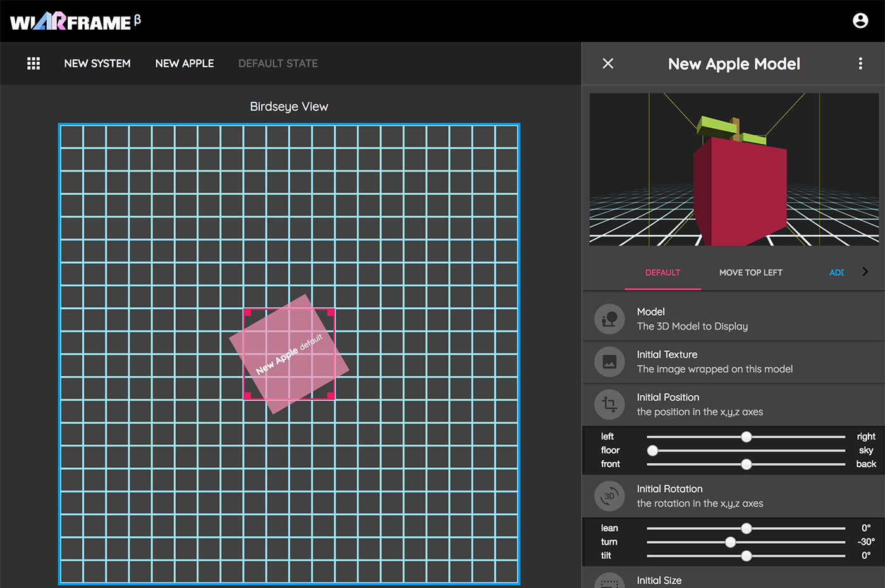Viewport: 885px width, 588px height.
Task: Expand the Initial Texture row
Action: pyautogui.click(x=714, y=362)
